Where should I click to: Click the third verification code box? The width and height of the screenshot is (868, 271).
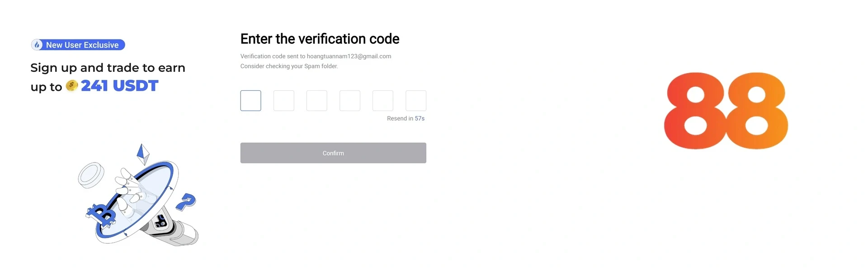317,101
